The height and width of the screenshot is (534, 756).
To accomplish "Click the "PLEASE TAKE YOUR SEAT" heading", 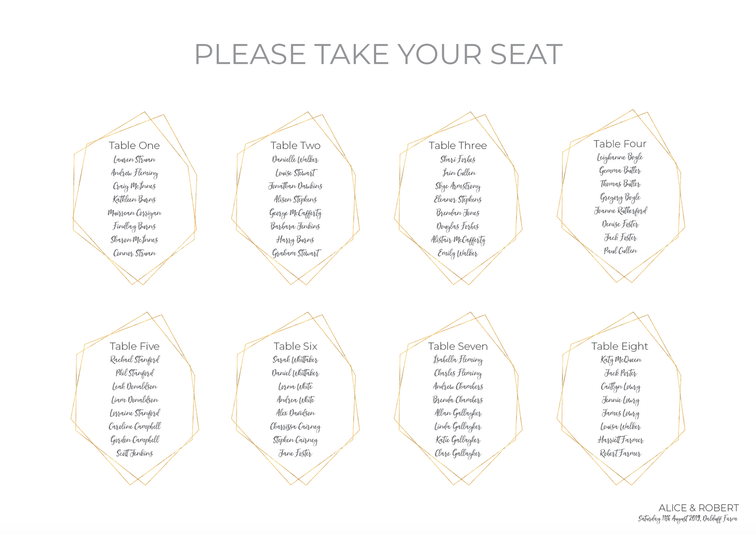I will pyautogui.click(x=378, y=54).
